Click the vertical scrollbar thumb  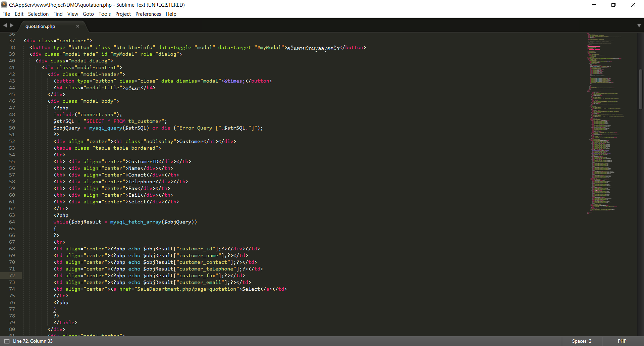(640, 89)
